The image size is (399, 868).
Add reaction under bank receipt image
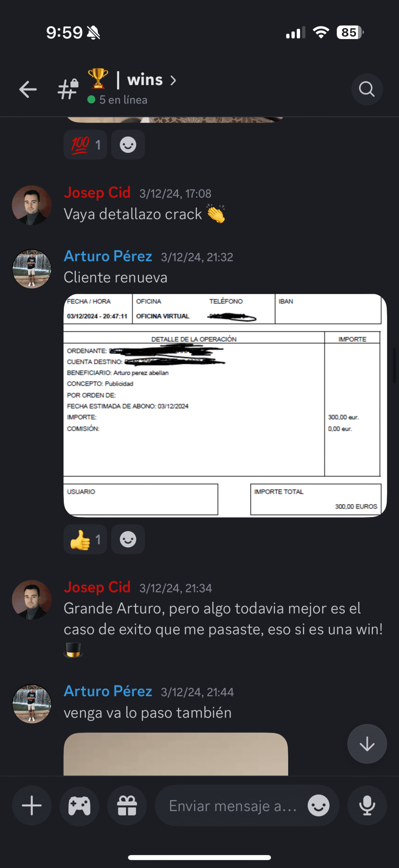coord(128,539)
